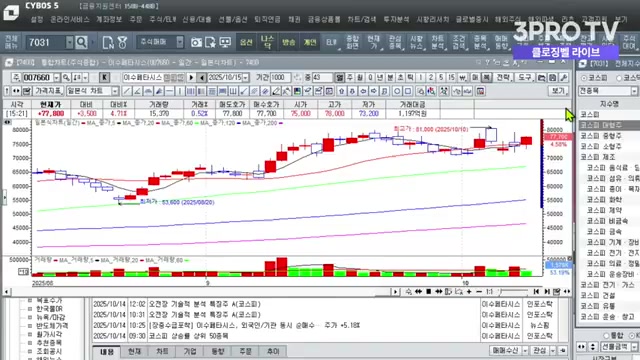Image resolution: width=640 pixels, height=360 pixels.
Task: Click the back arrow before the date field
Action: tap(202, 78)
